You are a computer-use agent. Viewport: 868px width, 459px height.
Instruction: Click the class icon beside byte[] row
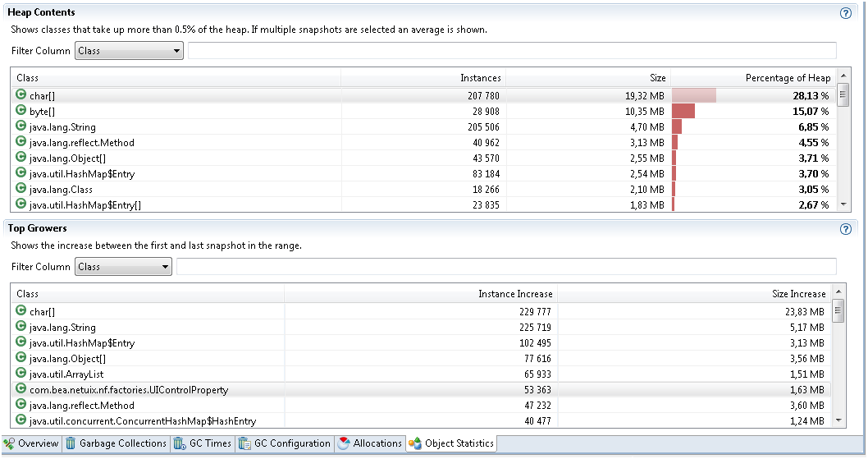pyautogui.click(x=21, y=111)
